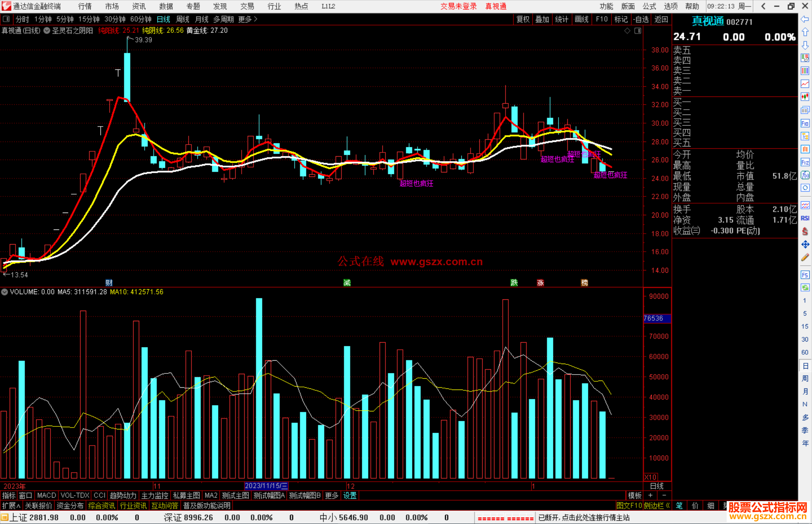Collapse the 扩展 panel expander
Image resolution: width=812 pixels, height=524 pixels.
coord(11,506)
